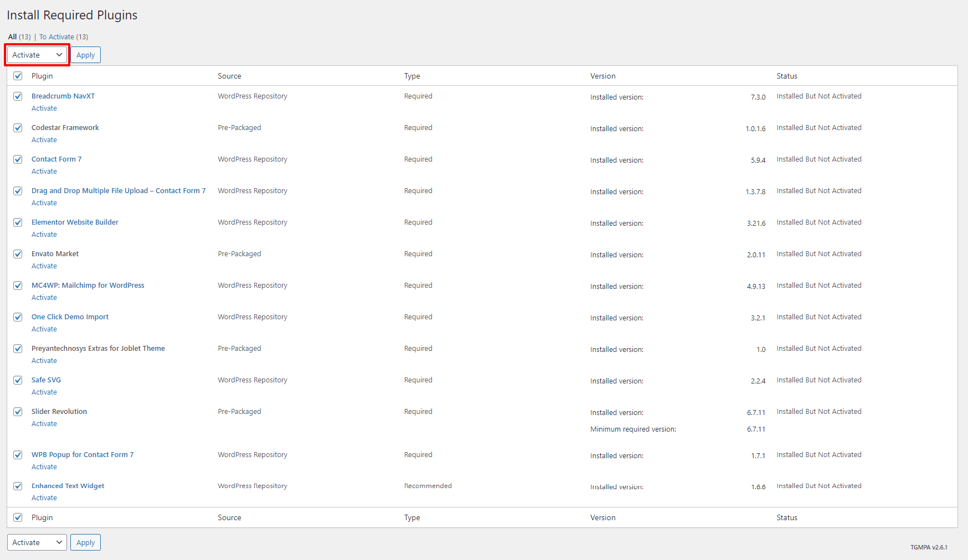Click the footer Version column header

coord(603,517)
